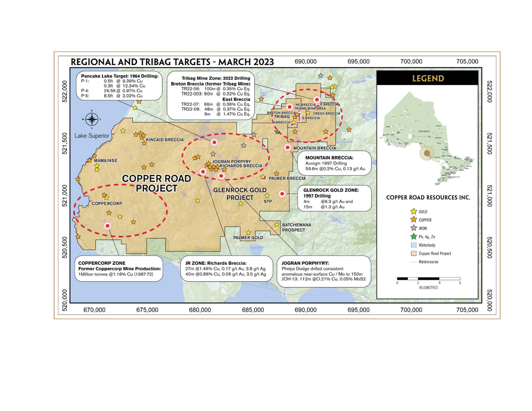Click red target marker near NE BRECCIA label

(289, 107)
